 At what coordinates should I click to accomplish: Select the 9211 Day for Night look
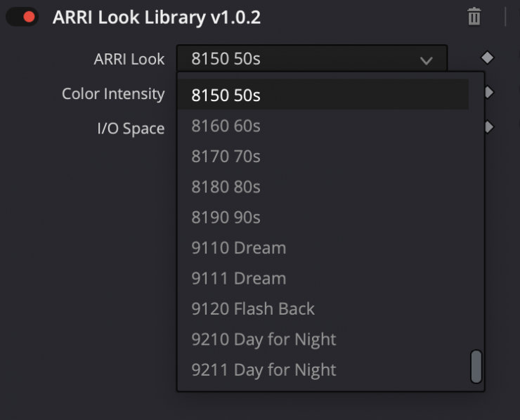coord(323,369)
